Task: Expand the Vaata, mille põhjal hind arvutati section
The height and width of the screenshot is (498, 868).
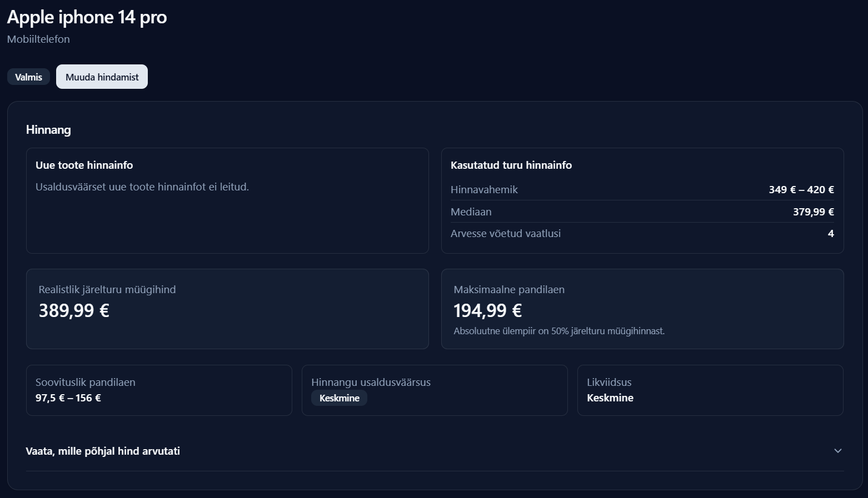Action: click(x=435, y=451)
